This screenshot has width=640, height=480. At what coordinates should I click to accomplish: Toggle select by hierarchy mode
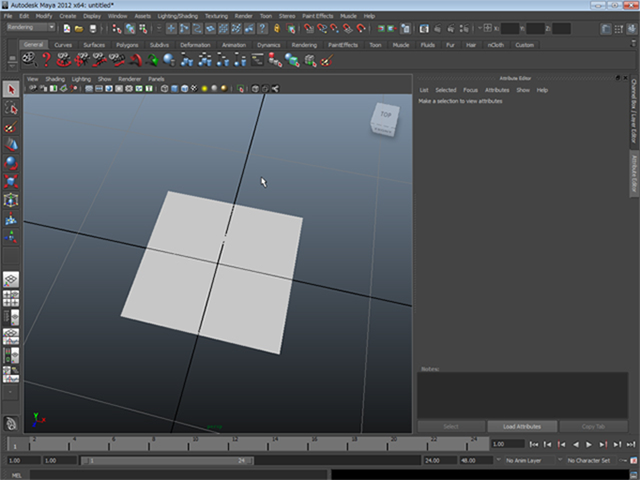point(117,29)
